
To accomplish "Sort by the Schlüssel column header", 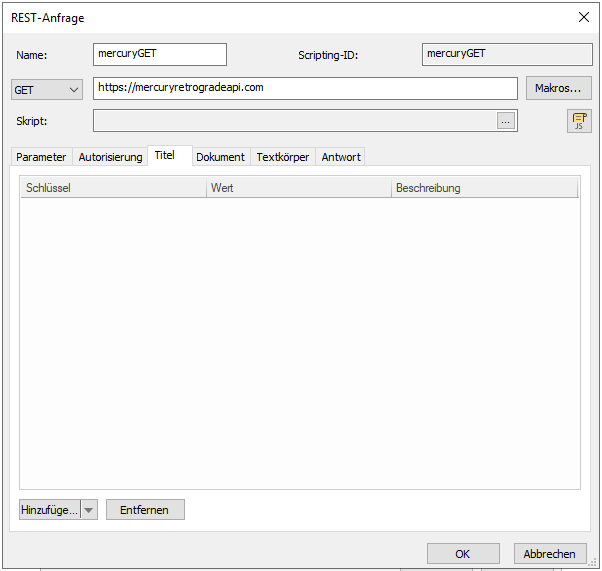I will tap(113, 188).
